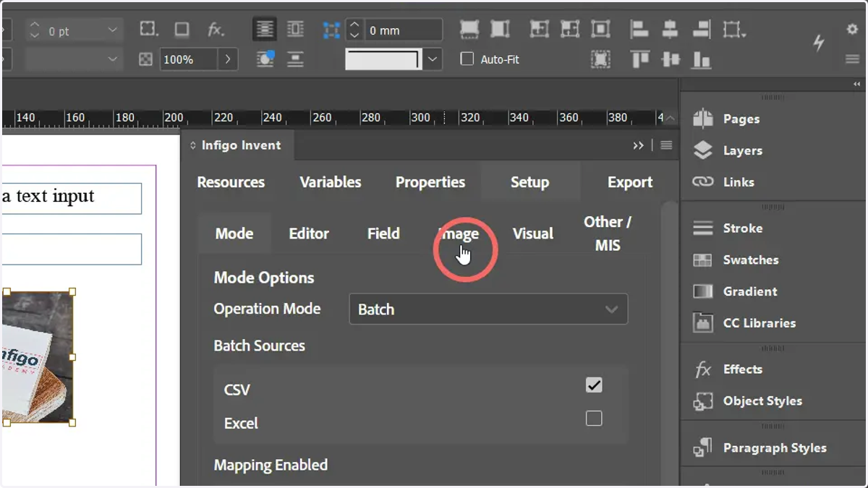Uncheck the CSV batch source
Viewport: 868px width, 488px height.
point(594,385)
